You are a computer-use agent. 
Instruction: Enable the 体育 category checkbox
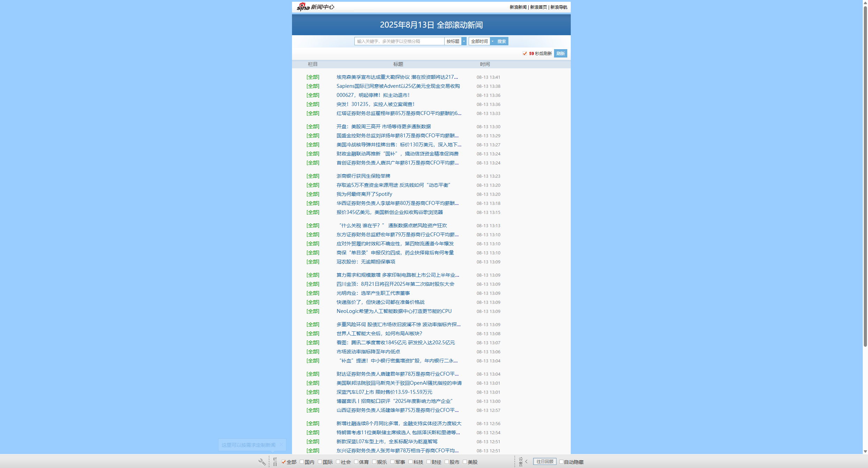point(356,462)
